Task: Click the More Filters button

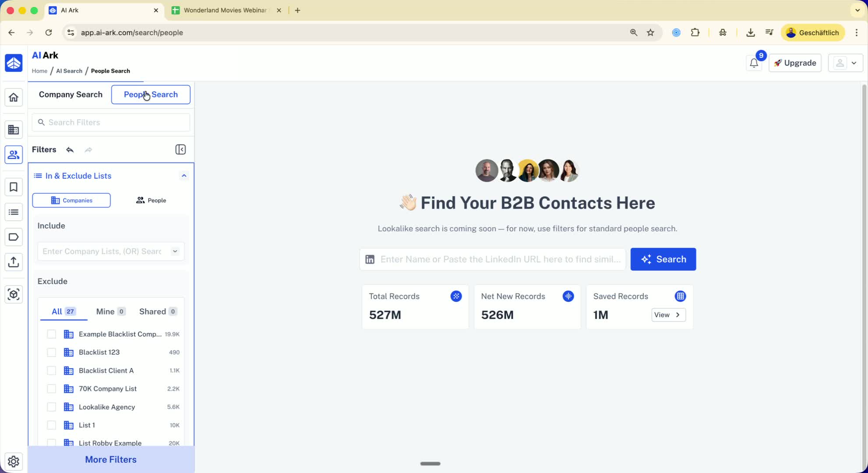Action: pyautogui.click(x=111, y=459)
